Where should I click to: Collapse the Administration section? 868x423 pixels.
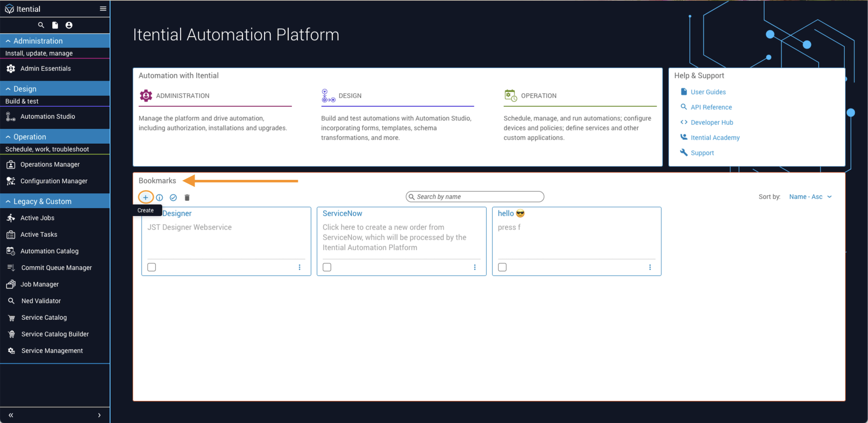point(55,41)
